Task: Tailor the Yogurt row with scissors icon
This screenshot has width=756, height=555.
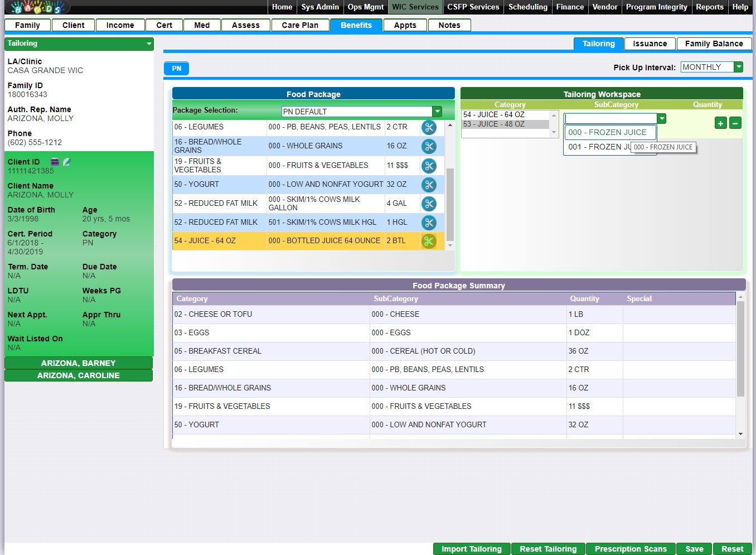Action: (x=428, y=185)
